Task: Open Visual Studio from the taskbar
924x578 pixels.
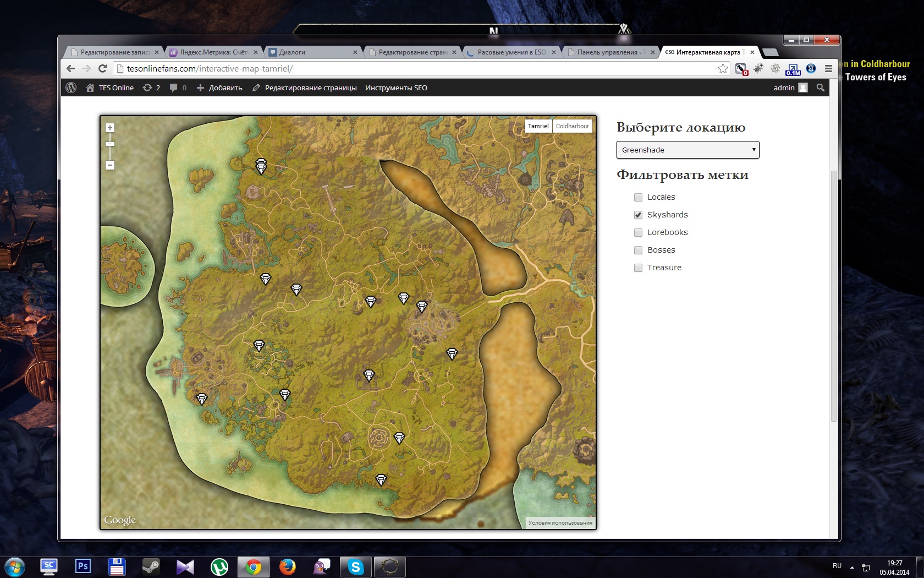Action: [x=185, y=566]
